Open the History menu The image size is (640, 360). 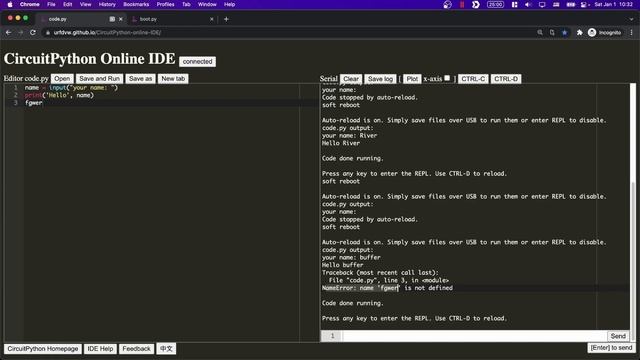(x=107, y=4)
